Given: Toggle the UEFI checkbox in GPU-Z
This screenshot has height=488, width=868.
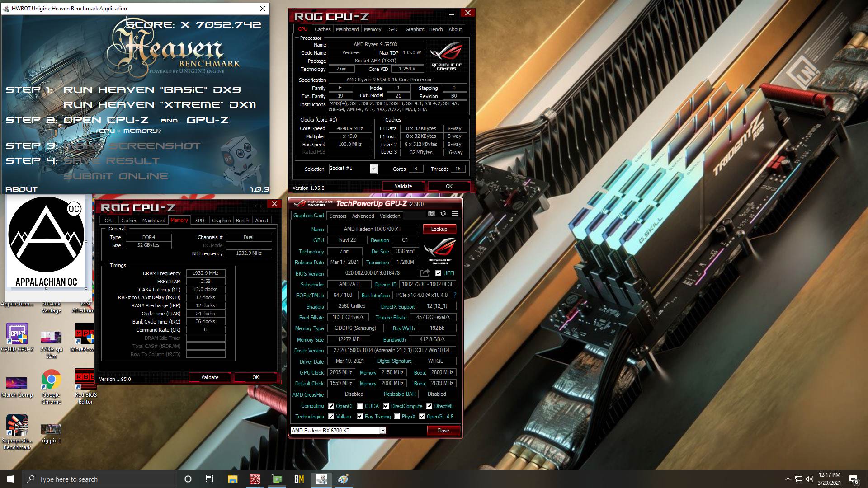Looking at the screenshot, I should pyautogui.click(x=438, y=273).
